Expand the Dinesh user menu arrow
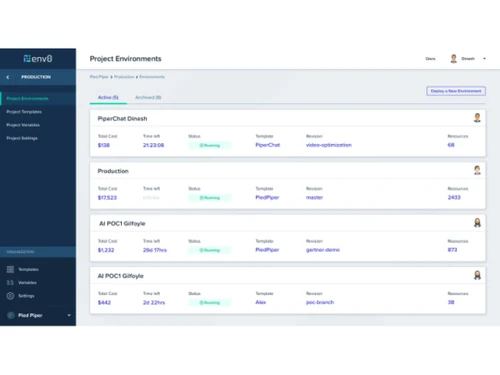This screenshot has height=375, width=500. [x=484, y=59]
